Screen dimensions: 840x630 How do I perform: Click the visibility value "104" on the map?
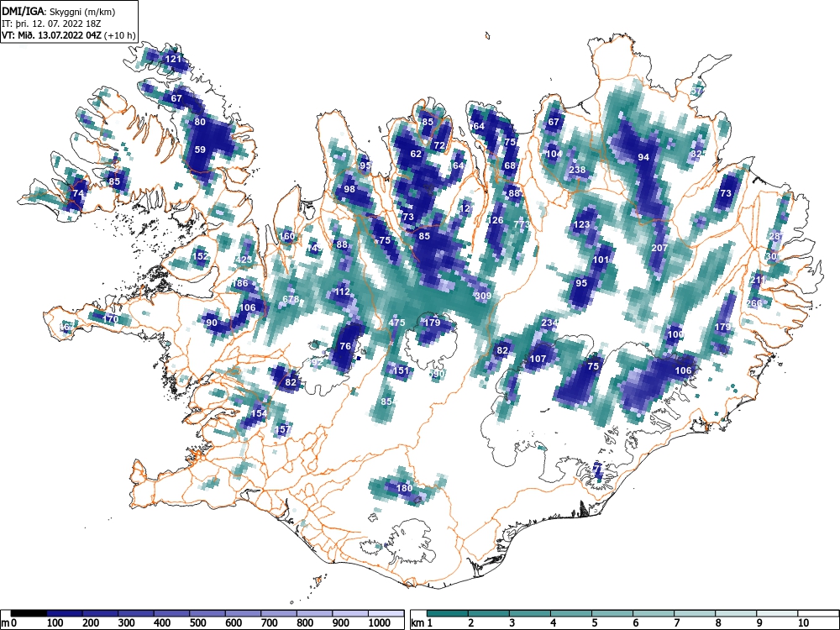554,154
